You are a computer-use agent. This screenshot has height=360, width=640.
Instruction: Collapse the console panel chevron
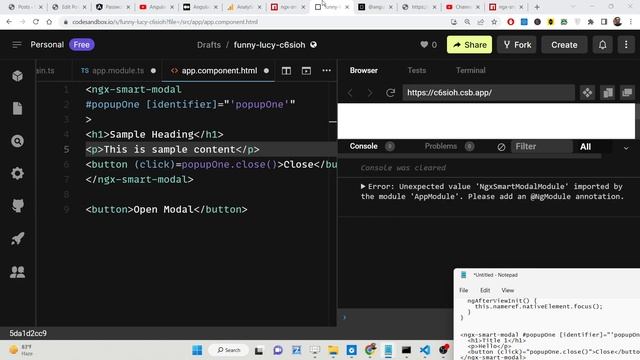(x=626, y=148)
